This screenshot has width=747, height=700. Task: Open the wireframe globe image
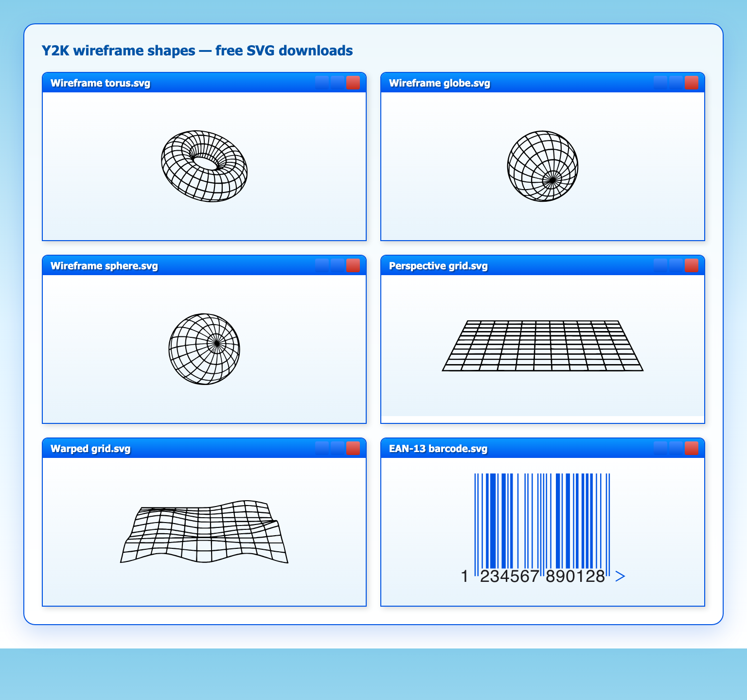click(x=543, y=166)
